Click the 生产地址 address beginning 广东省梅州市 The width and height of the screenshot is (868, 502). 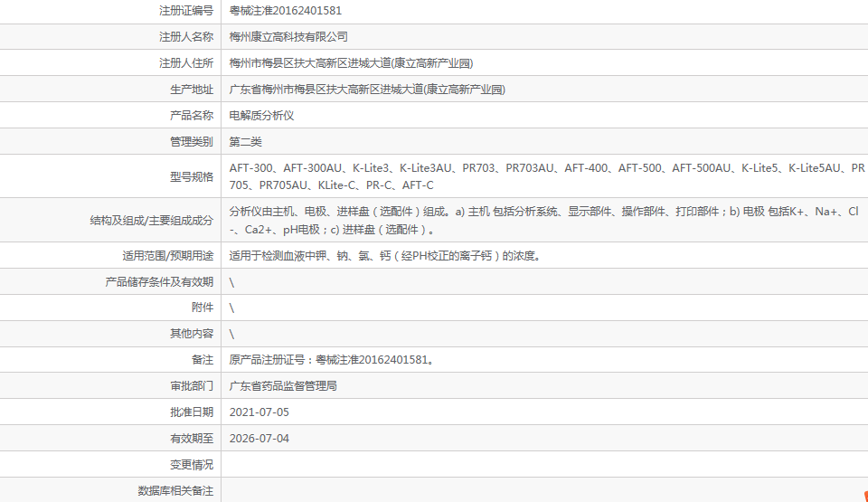[367, 90]
